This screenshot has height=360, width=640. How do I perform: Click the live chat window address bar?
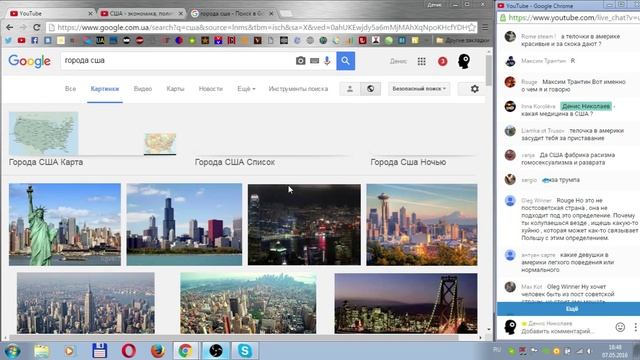click(568, 18)
